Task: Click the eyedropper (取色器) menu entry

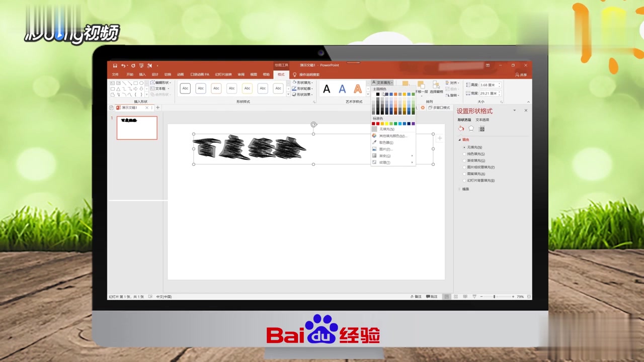Action: pos(392,142)
